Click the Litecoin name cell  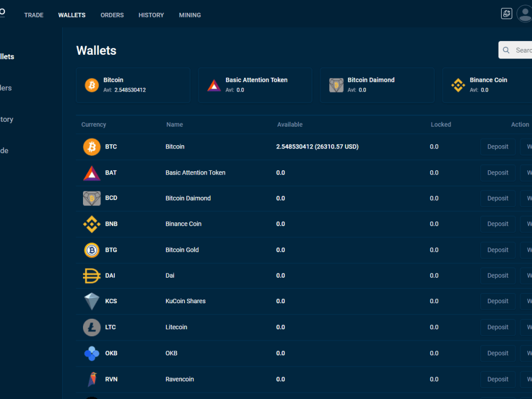tap(176, 327)
